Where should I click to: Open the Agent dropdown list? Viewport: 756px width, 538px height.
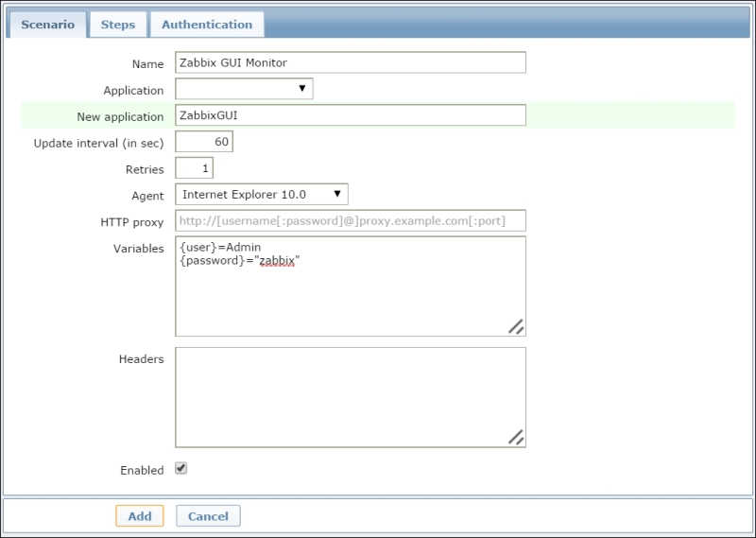[x=262, y=195]
